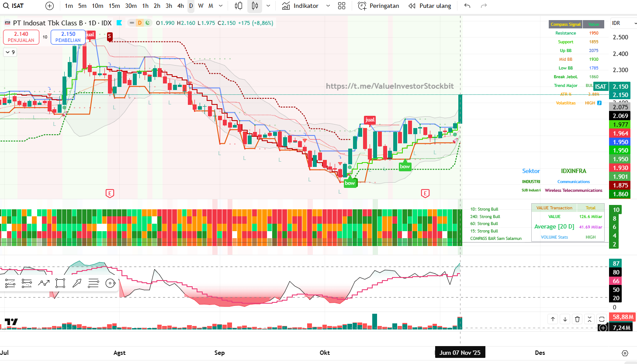Toggle the orange D data indicator

[x=140, y=23]
